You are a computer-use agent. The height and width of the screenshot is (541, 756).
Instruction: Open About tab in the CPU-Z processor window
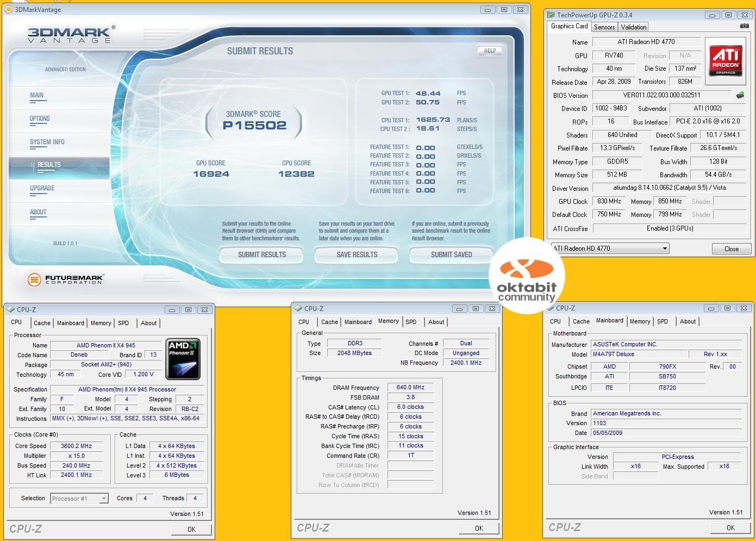(149, 323)
